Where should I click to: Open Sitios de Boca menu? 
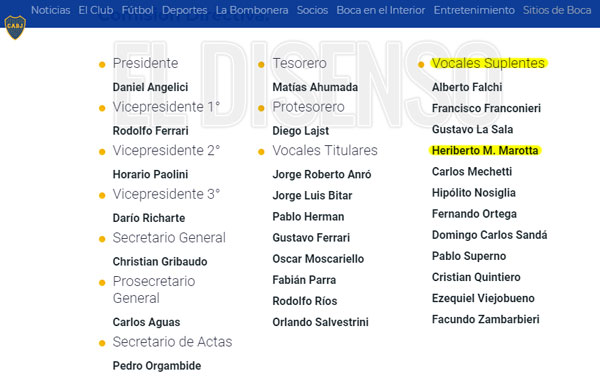click(x=557, y=10)
